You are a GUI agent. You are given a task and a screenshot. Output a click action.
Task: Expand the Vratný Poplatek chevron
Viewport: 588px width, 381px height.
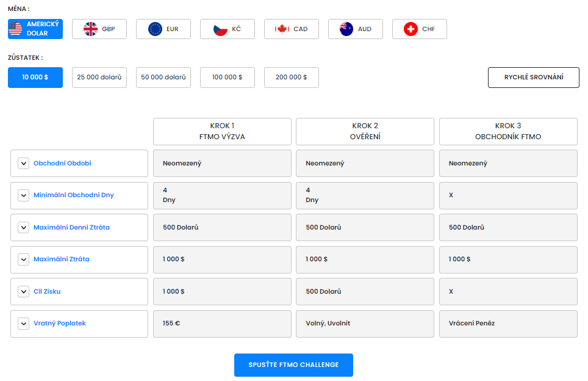23,324
